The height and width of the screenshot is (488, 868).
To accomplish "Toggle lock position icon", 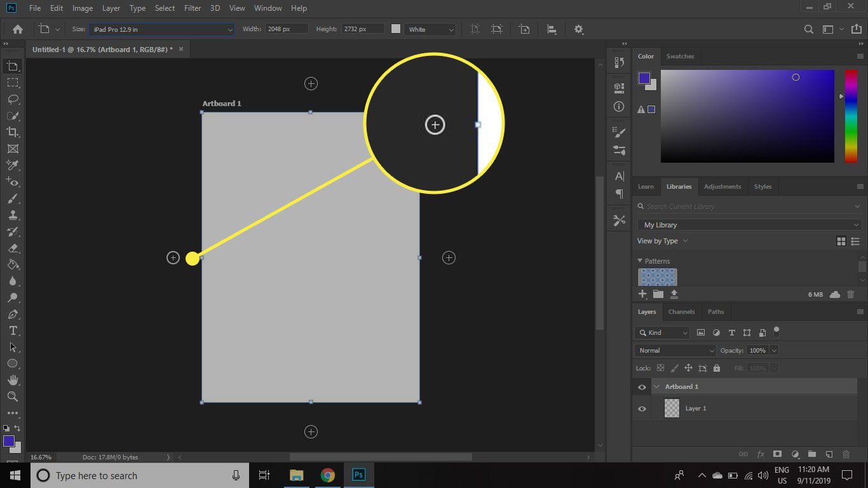I will point(688,368).
